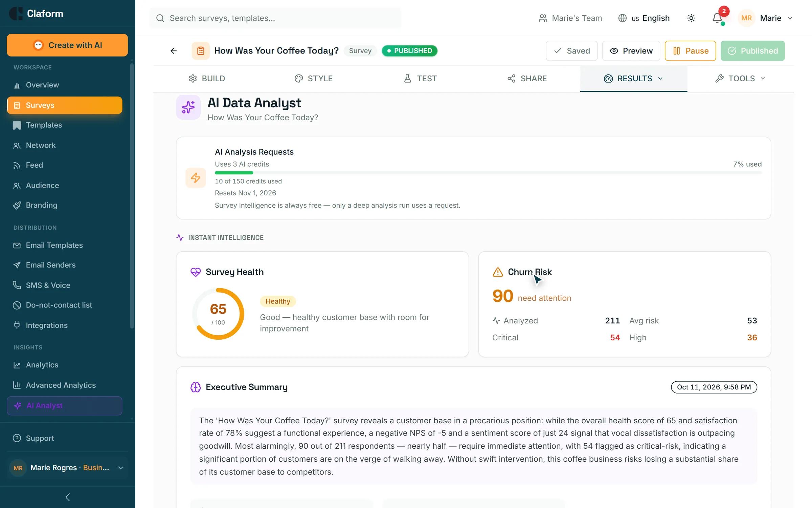This screenshot has width=812, height=508.
Task: Click the Branding rocket icon
Action: (17, 205)
